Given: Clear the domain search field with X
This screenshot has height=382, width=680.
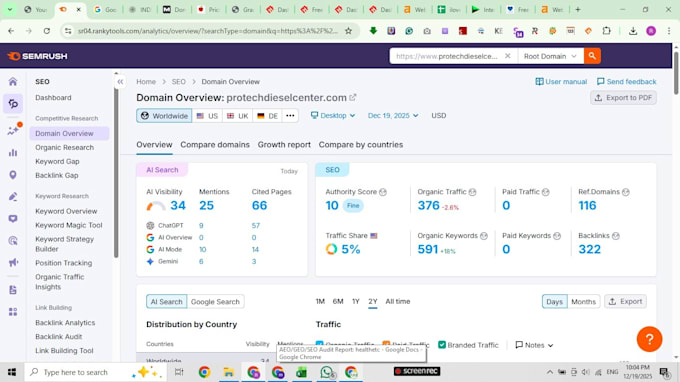Looking at the screenshot, I should 507,56.
